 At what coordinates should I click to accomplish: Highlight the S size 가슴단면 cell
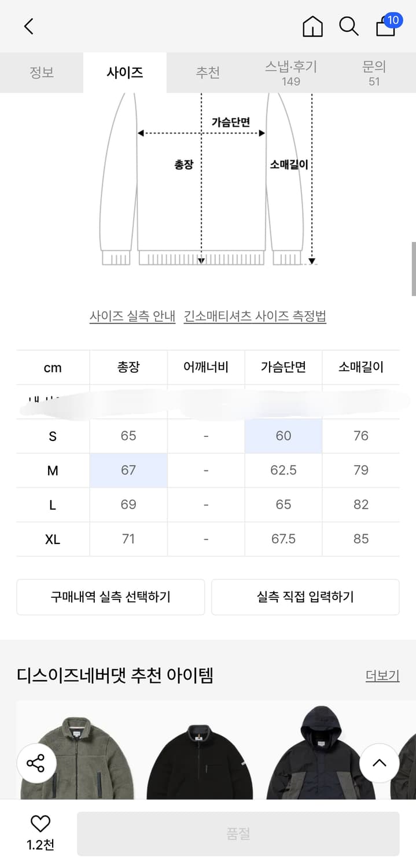point(283,436)
